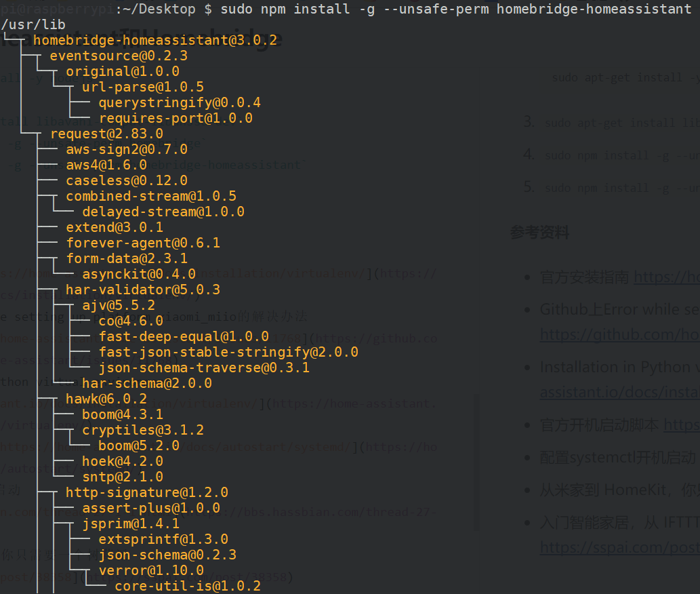
Task: Click extsprintf@1.3.0 entry
Action: (x=163, y=539)
